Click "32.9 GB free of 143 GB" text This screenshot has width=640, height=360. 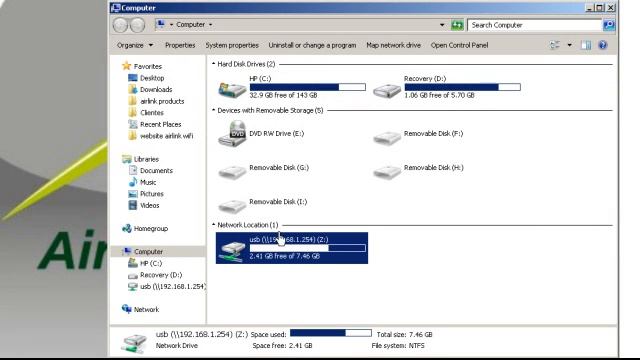283,95
